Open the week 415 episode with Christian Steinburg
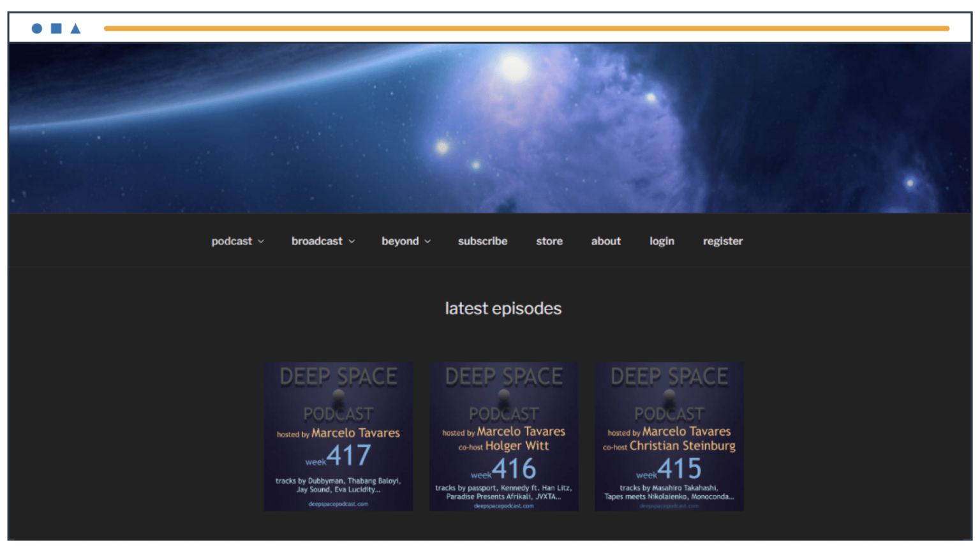This screenshot has height=552, width=980. (x=669, y=436)
